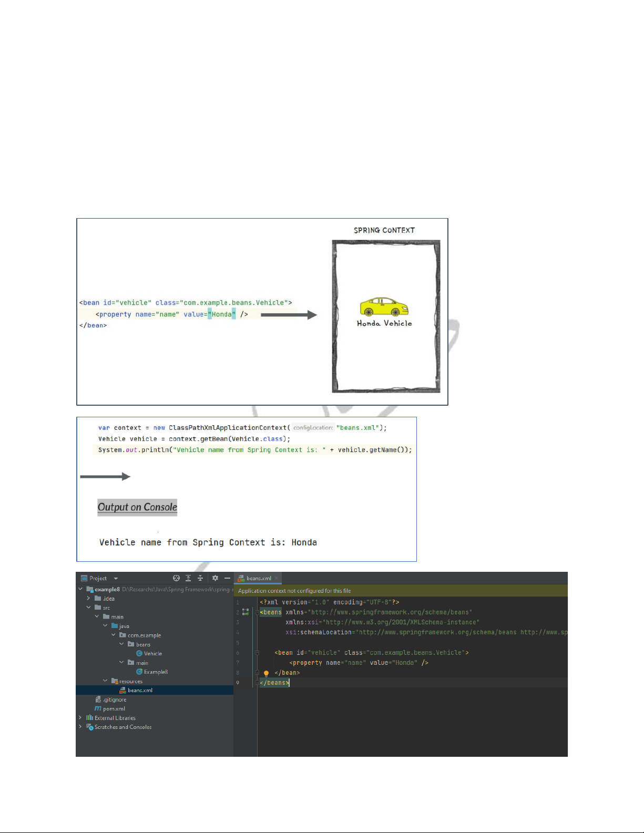
Task: Fold the bean tag at line 6
Action: (257, 653)
